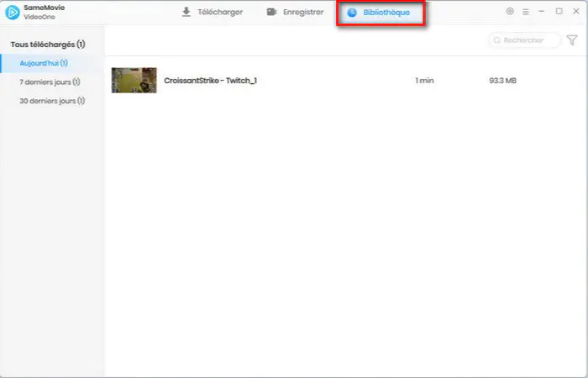Open the CroissantStrike video thumbnail
588x378 pixels.
(x=134, y=81)
